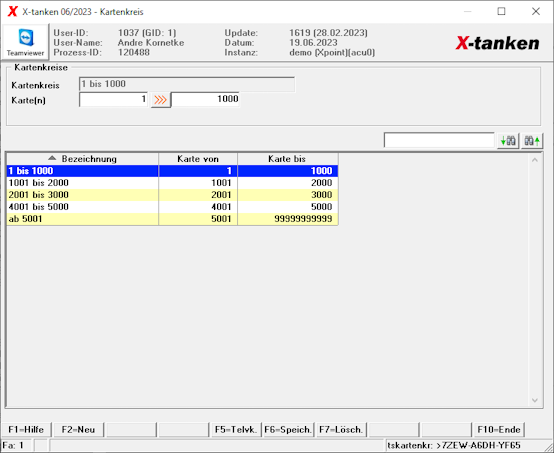Viewport: 554px width, 453px height.
Task: Exit via the F10=Ende button
Action: 499,430
